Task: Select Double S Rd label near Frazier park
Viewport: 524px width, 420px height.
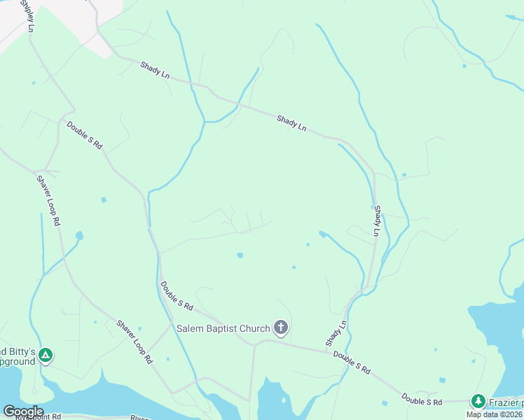Action: pyautogui.click(x=422, y=399)
